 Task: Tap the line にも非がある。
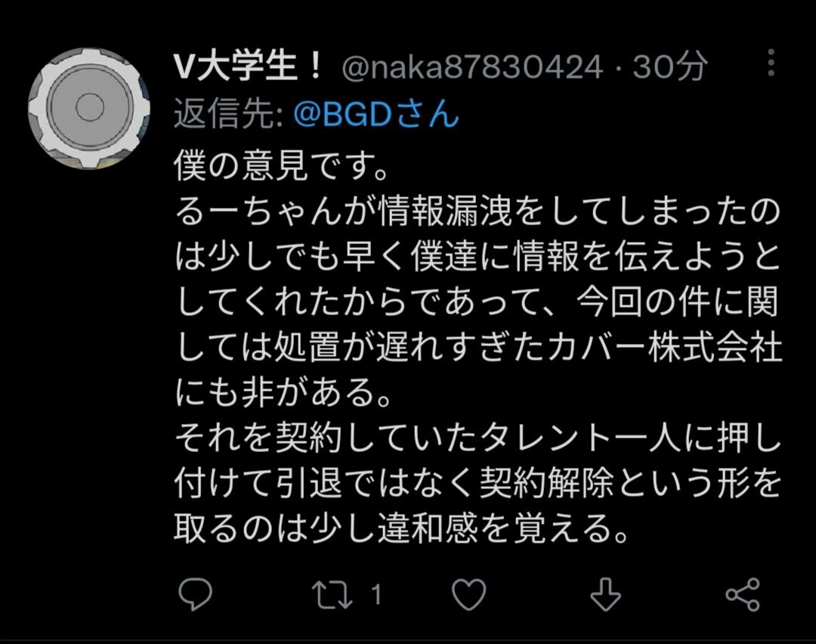tap(283, 393)
